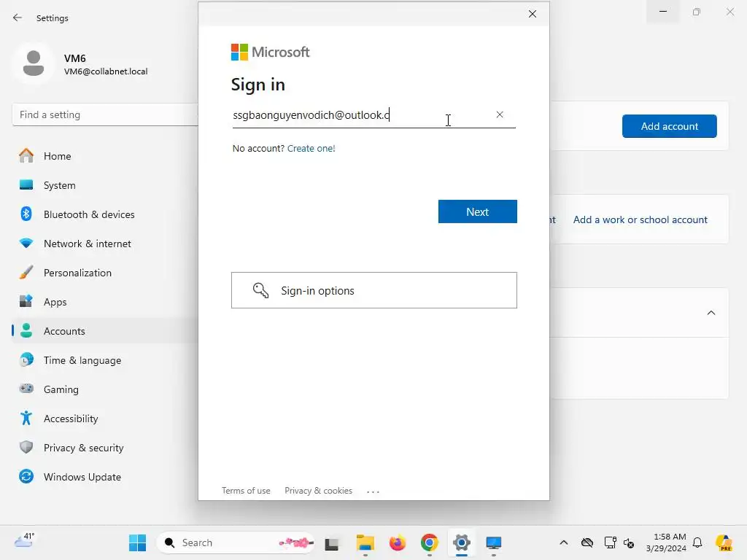The height and width of the screenshot is (560, 747).
Task: Clear the email field with the X icon
Action: point(499,114)
